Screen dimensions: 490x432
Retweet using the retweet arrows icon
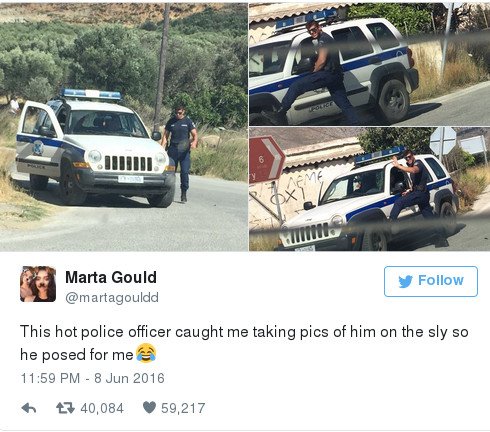[65, 408]
